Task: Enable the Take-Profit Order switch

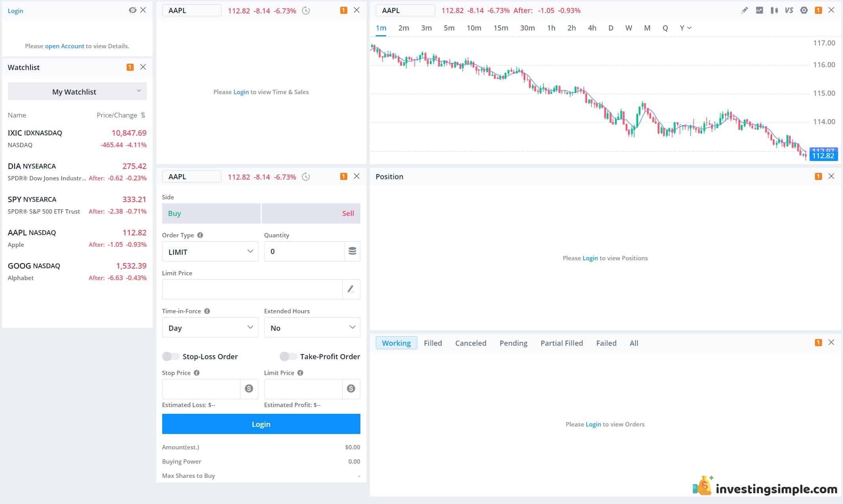Action: coord(288,356)
